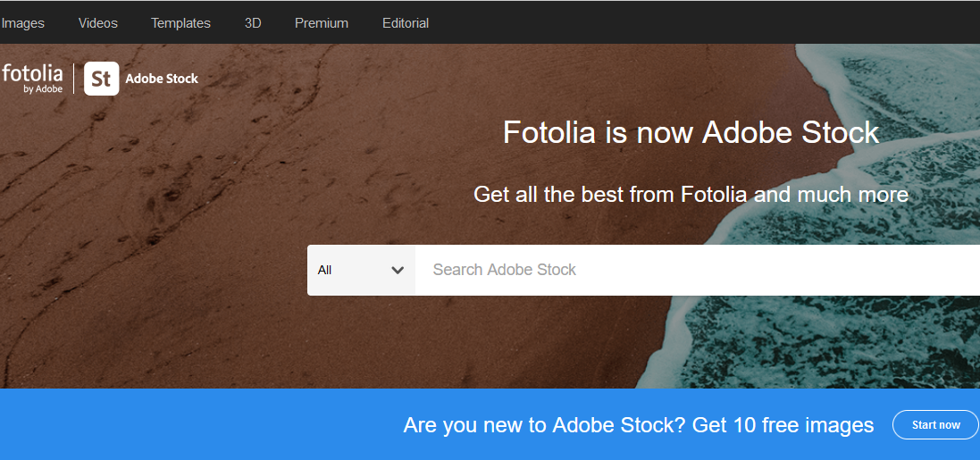
Task: Expand the search filter chevron arrow
Action: [398, 270]
